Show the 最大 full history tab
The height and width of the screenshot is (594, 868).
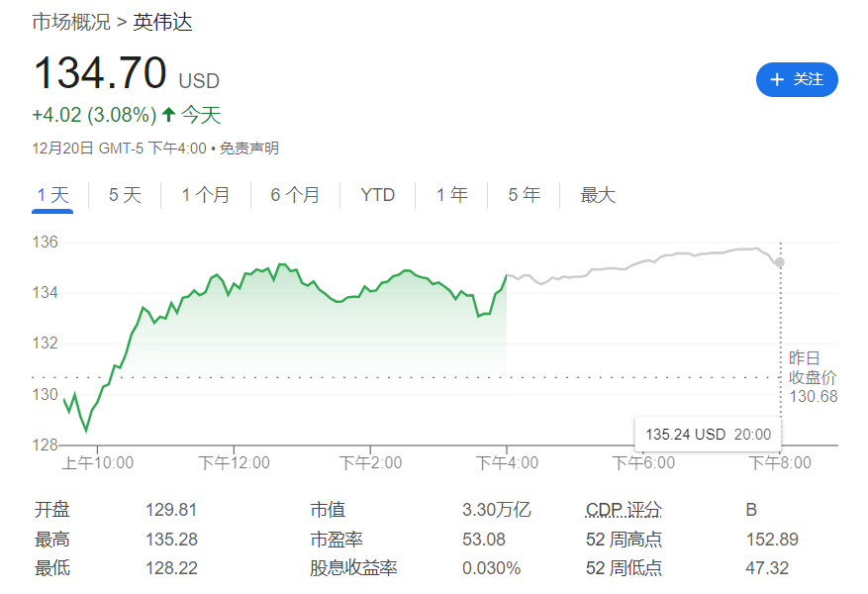(598, 195)
